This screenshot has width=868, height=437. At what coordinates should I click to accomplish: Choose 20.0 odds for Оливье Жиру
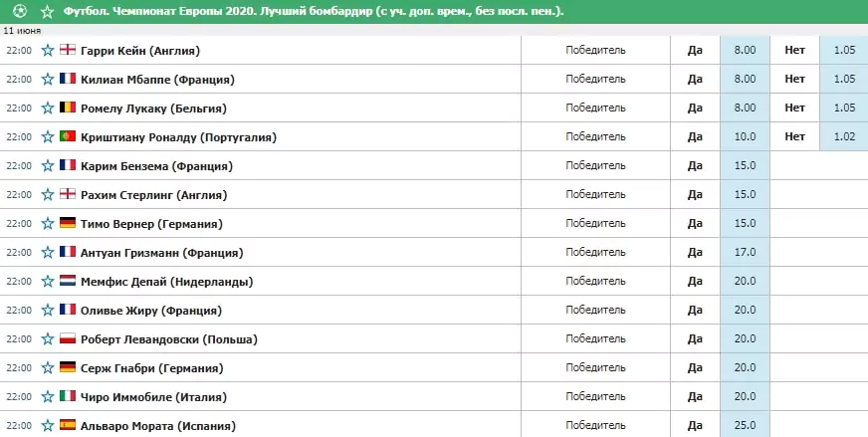click(745, 310)
